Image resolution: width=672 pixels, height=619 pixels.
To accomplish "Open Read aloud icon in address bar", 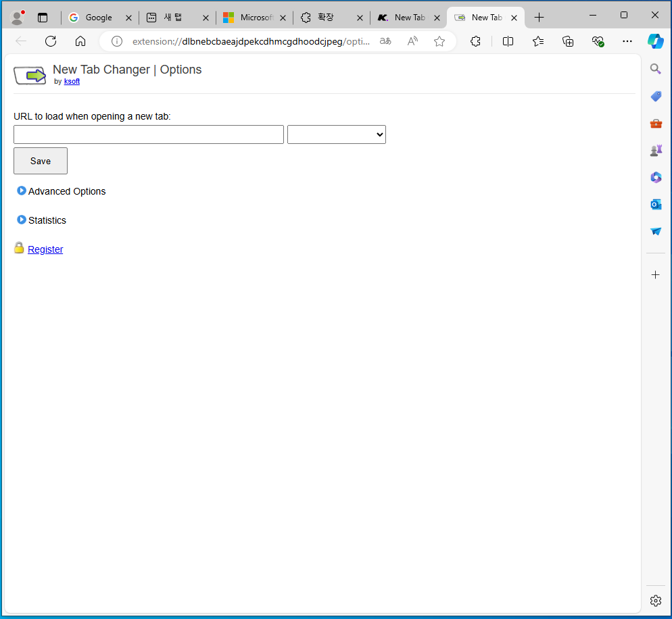I will coord(412,41).
